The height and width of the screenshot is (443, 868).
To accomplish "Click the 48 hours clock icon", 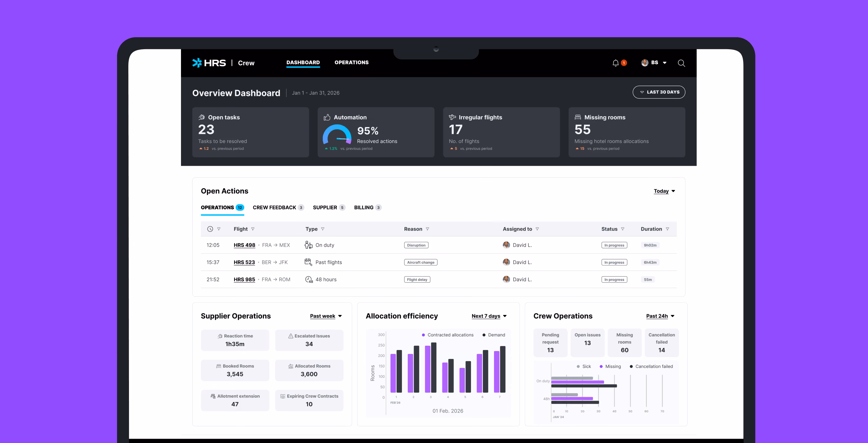I will click(x=309, y=280).
